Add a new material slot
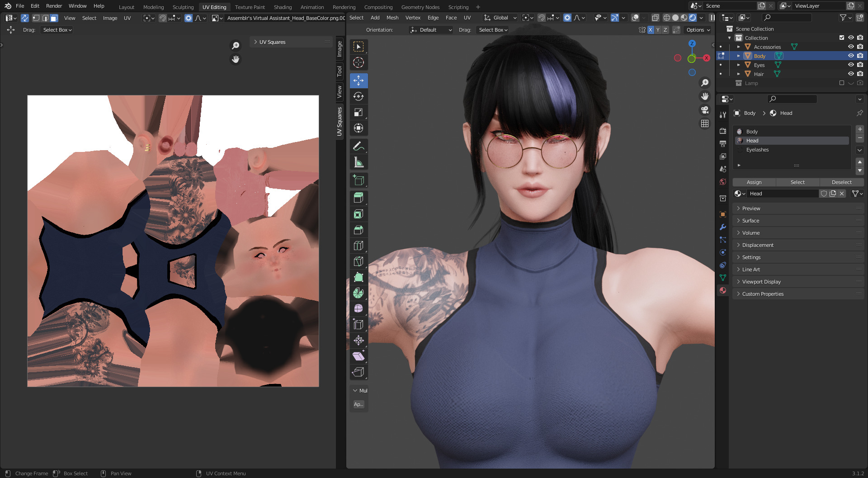 (x=860, y=129)
